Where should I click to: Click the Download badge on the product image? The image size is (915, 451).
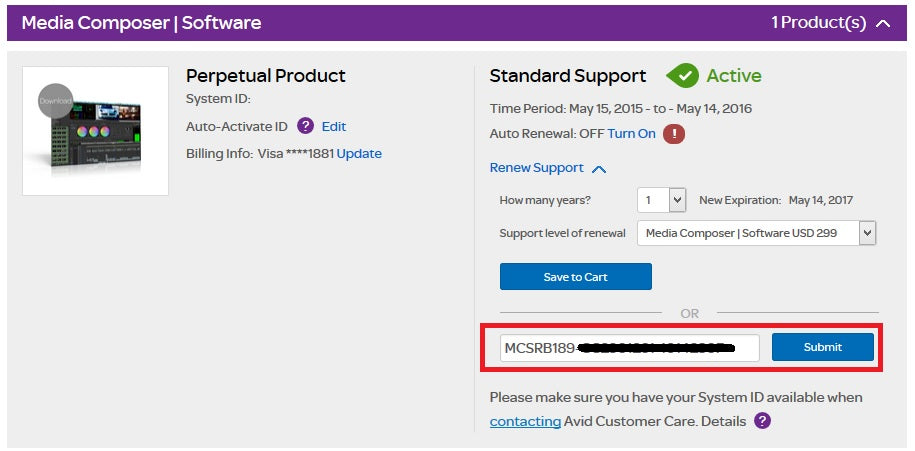pos(55,101)
